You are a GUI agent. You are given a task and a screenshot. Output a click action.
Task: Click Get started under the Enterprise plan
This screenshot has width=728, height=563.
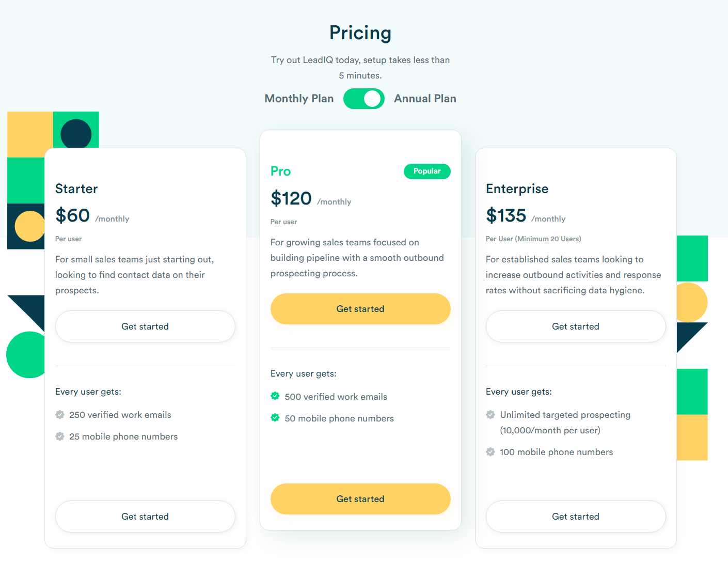pos(575,326)
